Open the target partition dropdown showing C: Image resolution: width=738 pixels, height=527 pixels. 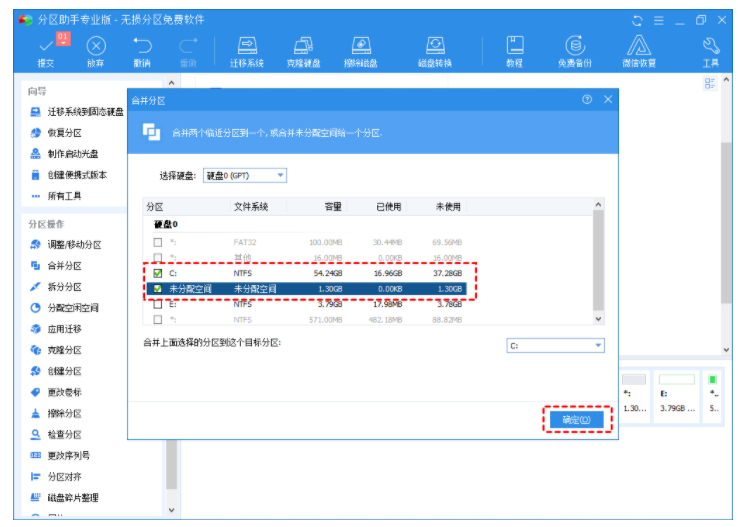[x=555, y=345]
